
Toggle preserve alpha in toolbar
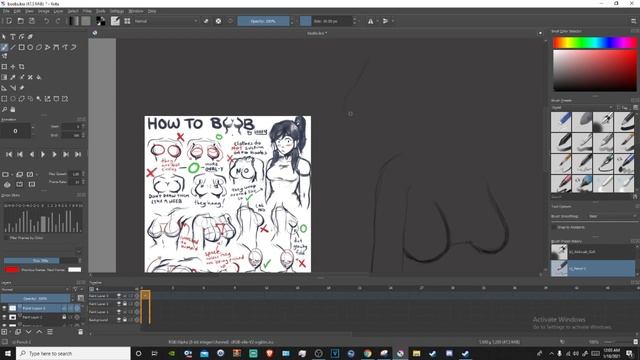[218, 21]
